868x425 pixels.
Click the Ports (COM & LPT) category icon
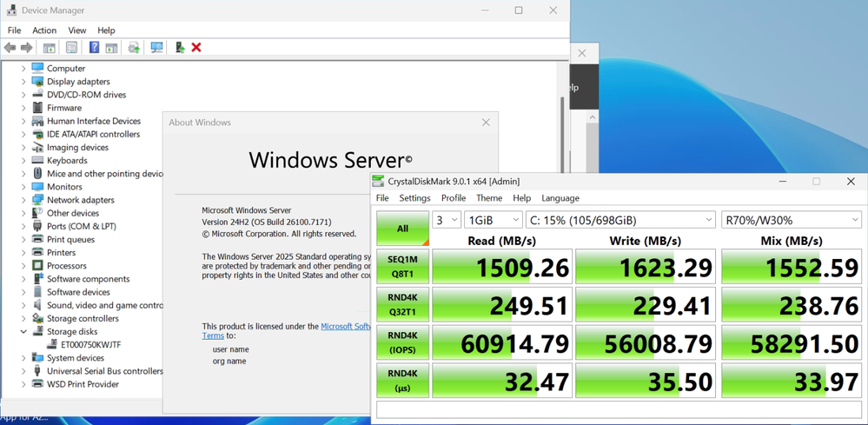37,226
